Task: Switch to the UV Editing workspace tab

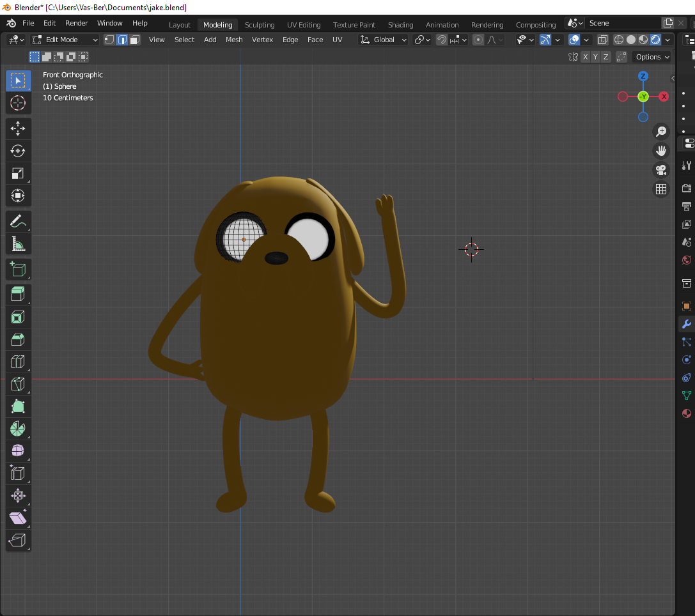Action: point(304,25)
